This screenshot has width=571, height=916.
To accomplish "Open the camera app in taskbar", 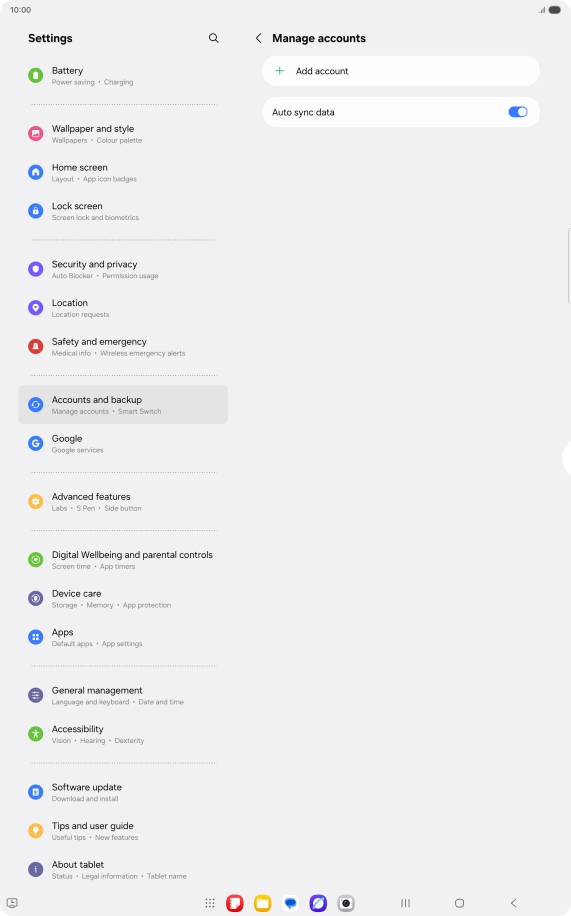I will (346, 903).
